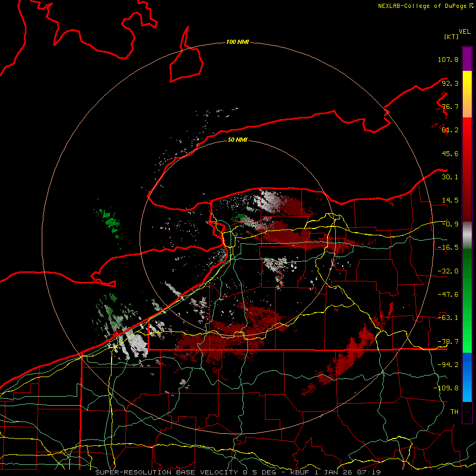Click the 76.7 velocity scale value

point(450,106)
